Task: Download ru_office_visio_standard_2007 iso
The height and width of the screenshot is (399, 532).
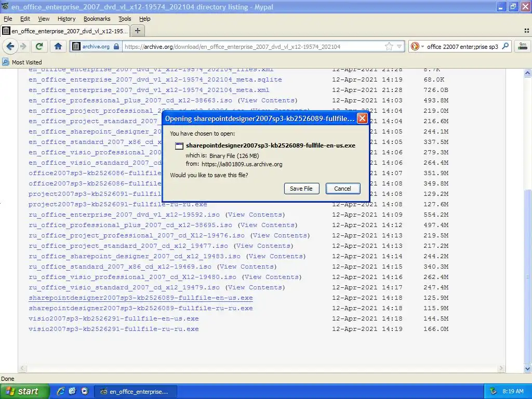Action: 124,287
